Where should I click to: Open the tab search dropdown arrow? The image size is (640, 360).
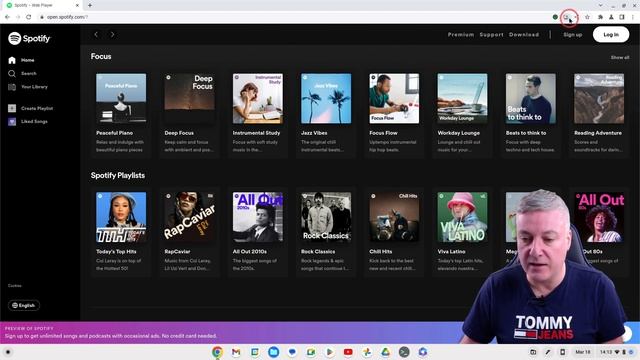600,5
